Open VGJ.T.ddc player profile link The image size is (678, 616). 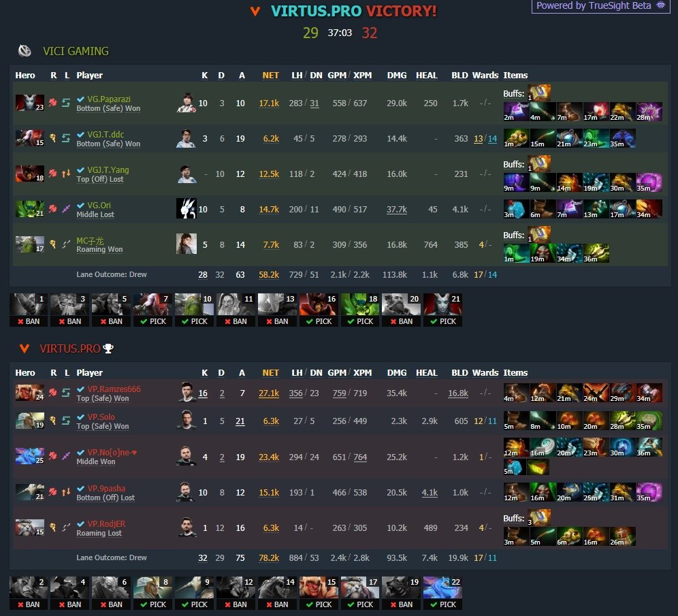click(106, 135)
